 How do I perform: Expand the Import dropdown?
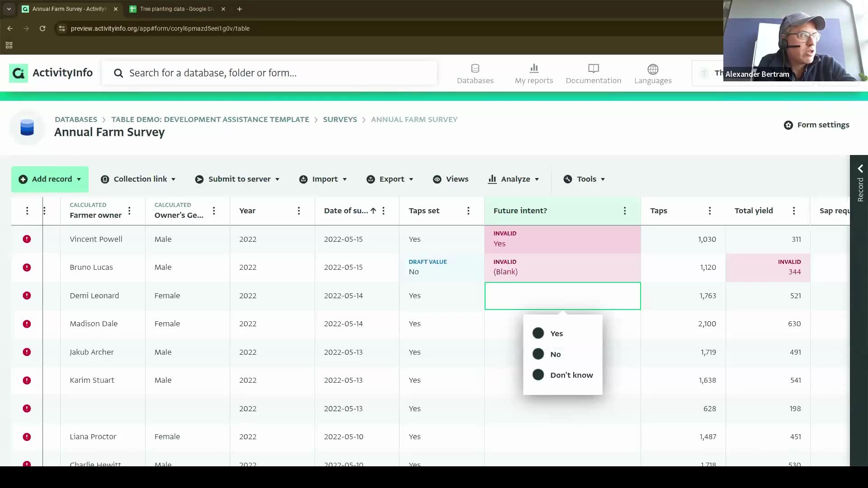pos(344,179)
